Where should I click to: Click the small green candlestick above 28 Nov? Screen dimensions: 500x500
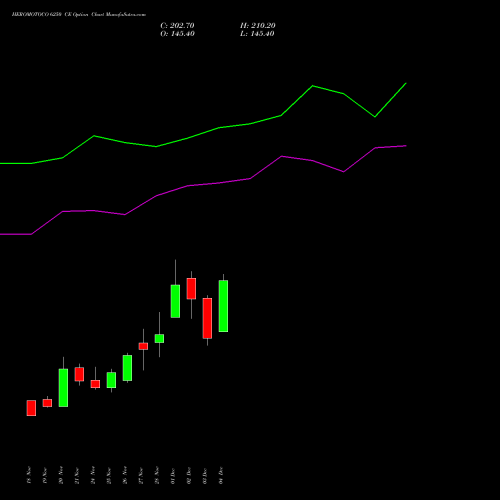pos(159,338)
